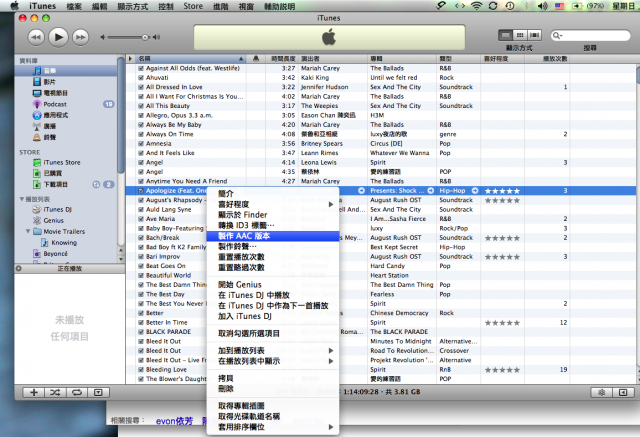
Task: Open the Store menu in the menu bar
Action: coord(193,6)
